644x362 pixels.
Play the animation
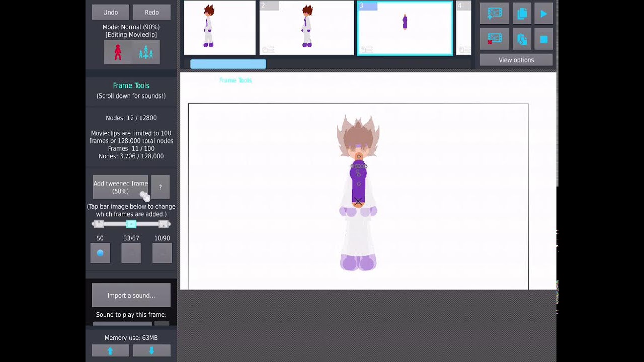point(544,14)
